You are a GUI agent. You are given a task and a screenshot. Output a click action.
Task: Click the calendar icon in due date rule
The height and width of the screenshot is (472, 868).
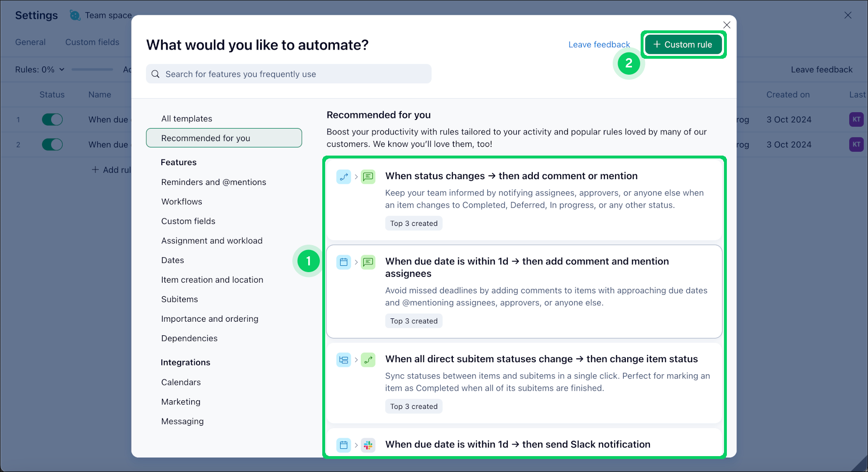tap(343, 262)
